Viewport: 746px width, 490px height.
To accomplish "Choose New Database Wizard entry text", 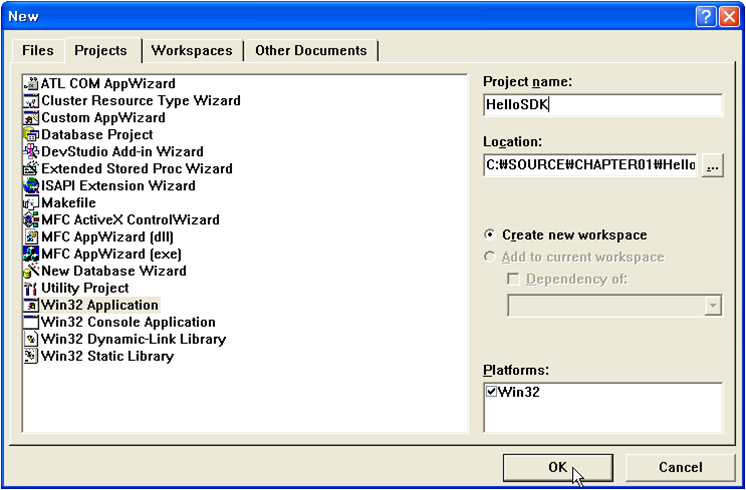I will click(114, 271).
